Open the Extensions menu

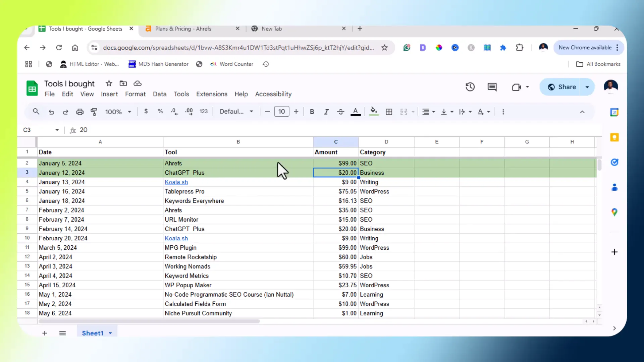[212, 94]
